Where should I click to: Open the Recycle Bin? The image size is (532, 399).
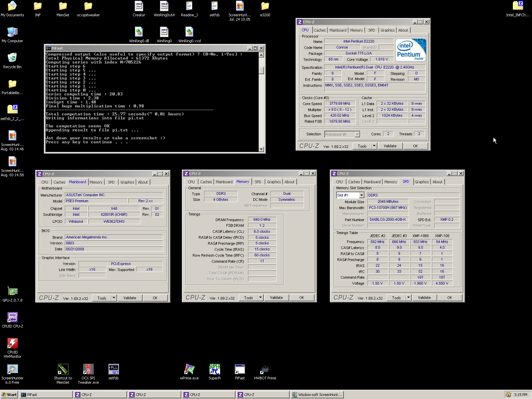pos(12,61)
